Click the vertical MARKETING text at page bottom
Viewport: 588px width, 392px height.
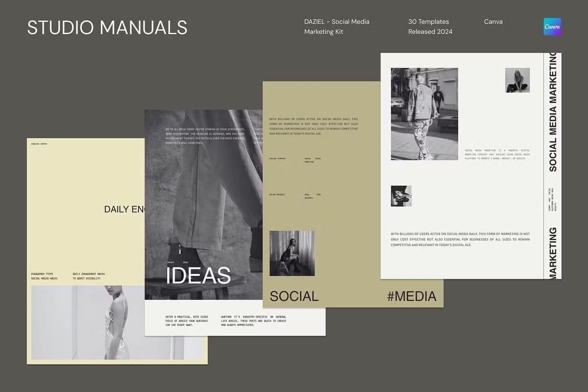click(553, 253)
